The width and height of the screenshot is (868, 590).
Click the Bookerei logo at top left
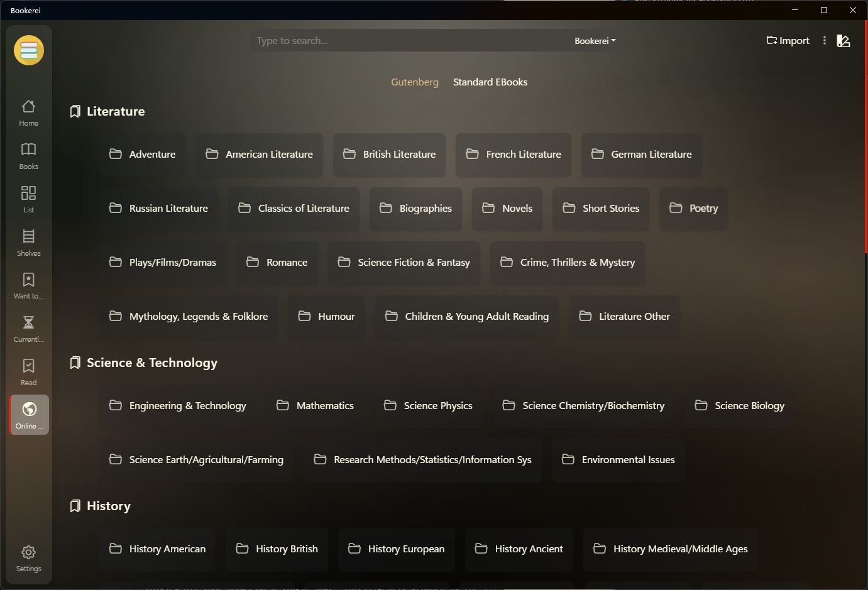coord(28,50)
